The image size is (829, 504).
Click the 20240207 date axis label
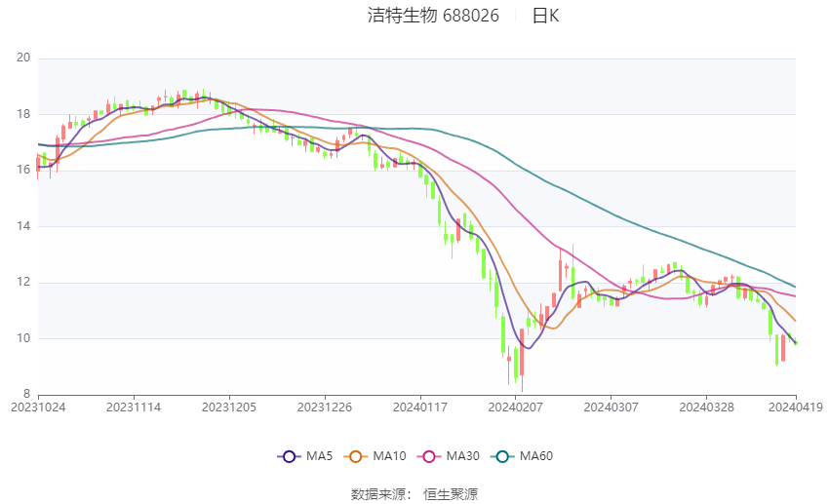516,407
